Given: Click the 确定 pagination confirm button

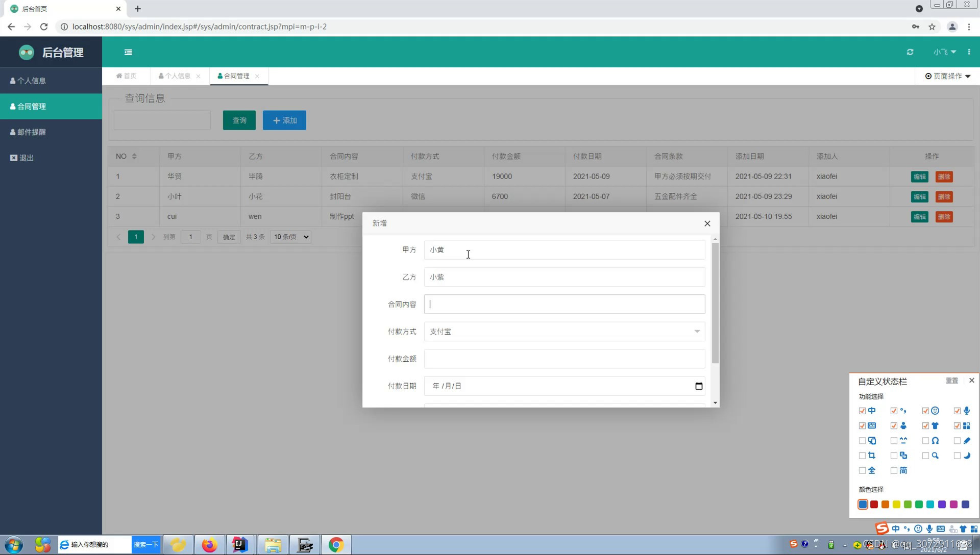Looking at the screenshot, I should click(x=229, y=237).
